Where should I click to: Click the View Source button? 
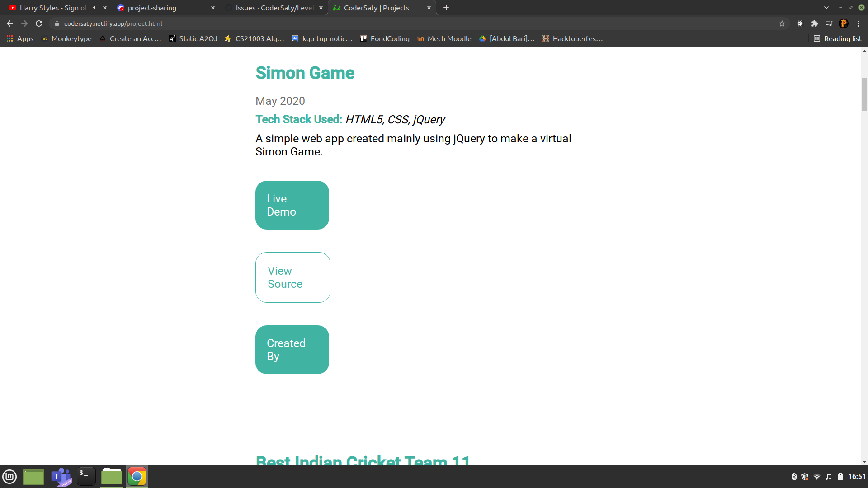[292, 277]
